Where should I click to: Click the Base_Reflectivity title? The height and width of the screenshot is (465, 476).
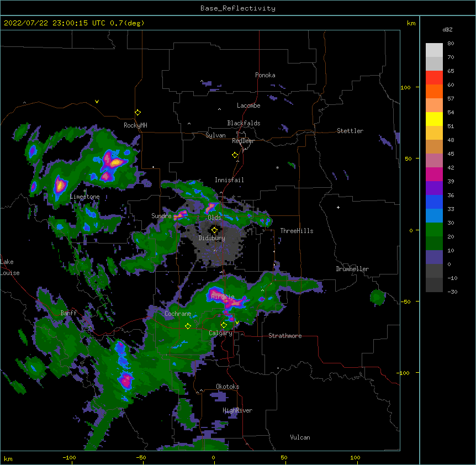pos(238,8)
